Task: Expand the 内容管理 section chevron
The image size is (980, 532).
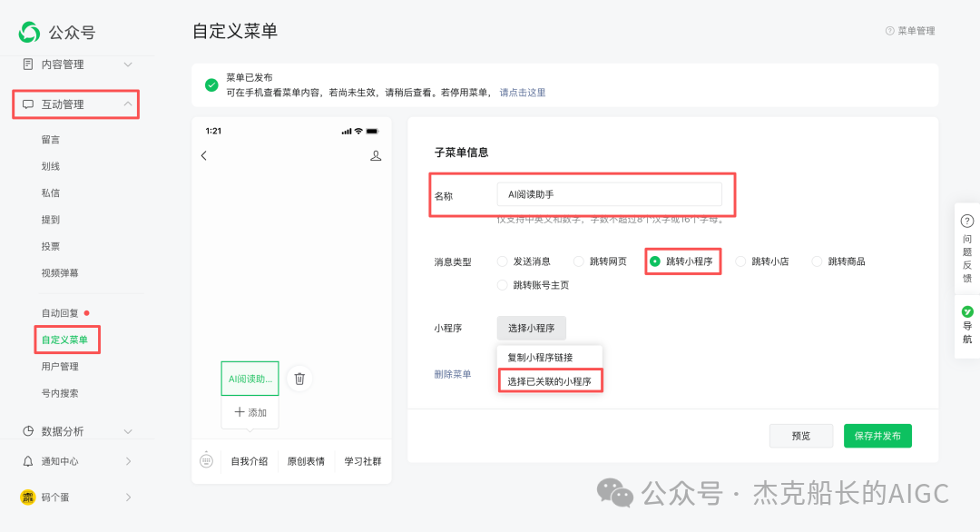Action: click(128, 64)
